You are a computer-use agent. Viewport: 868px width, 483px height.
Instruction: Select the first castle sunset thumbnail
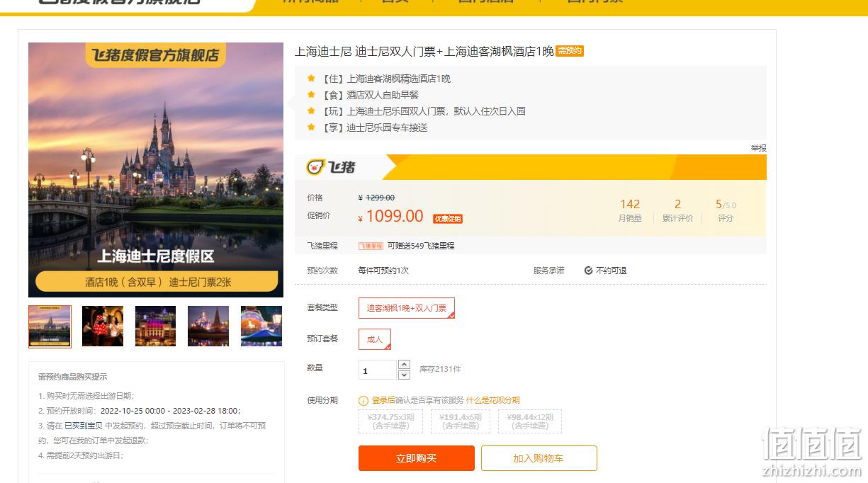tap(50, 326)
